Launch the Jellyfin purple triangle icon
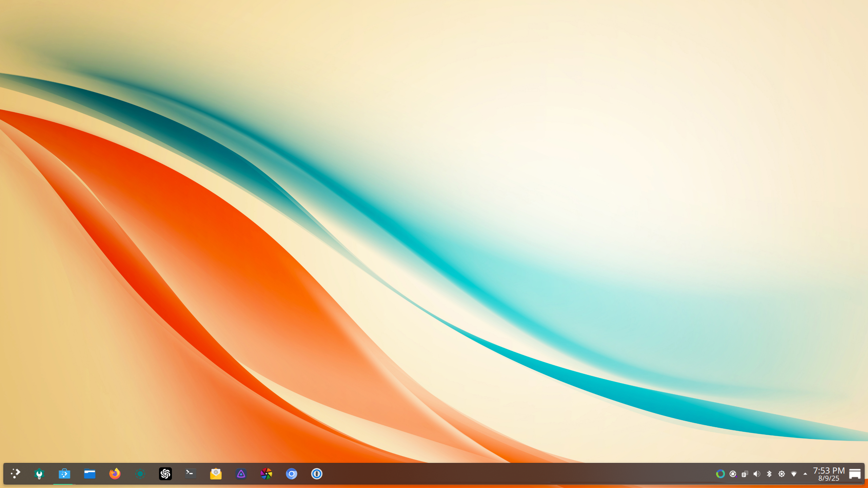This screenshot has height=488, width=868. [241, 473]
